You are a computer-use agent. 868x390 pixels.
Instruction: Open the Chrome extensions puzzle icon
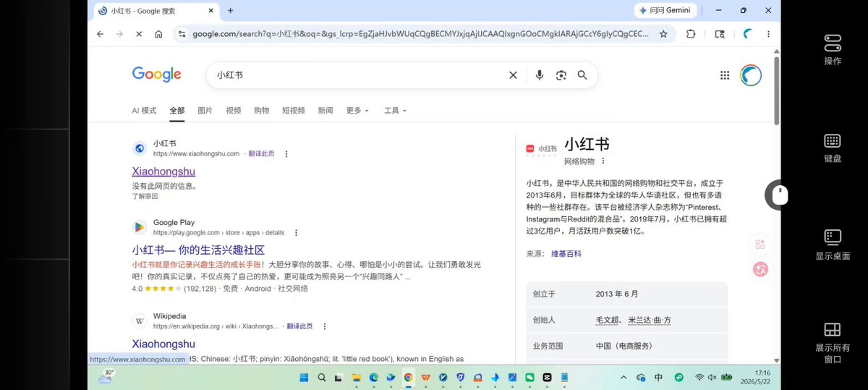pos(691,34)
